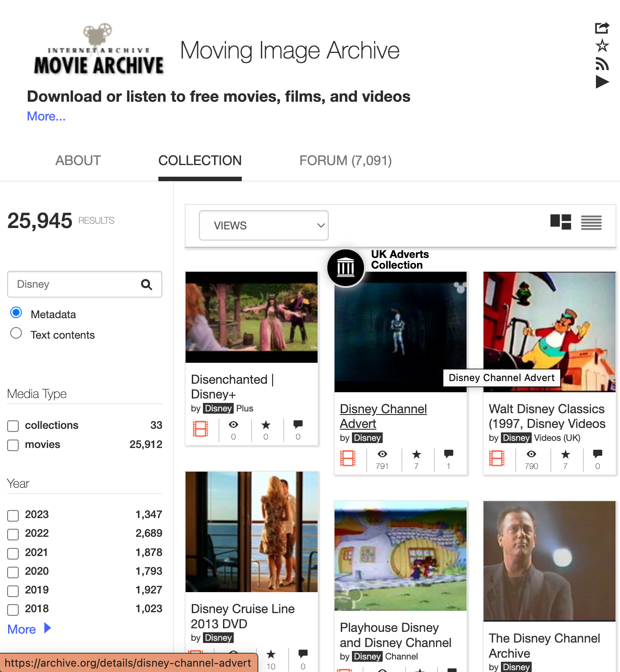
Task: Filter results by year 2021
Action: coord(13,554)
